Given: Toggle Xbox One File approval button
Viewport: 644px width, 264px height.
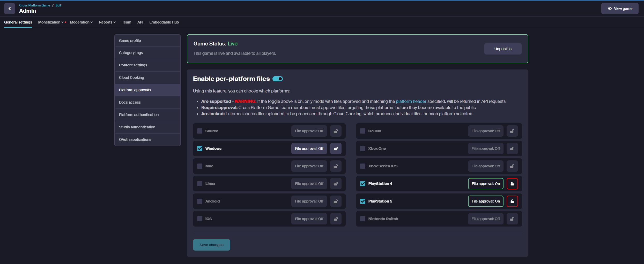Looking at the screenshot, I should click(485, 149).
